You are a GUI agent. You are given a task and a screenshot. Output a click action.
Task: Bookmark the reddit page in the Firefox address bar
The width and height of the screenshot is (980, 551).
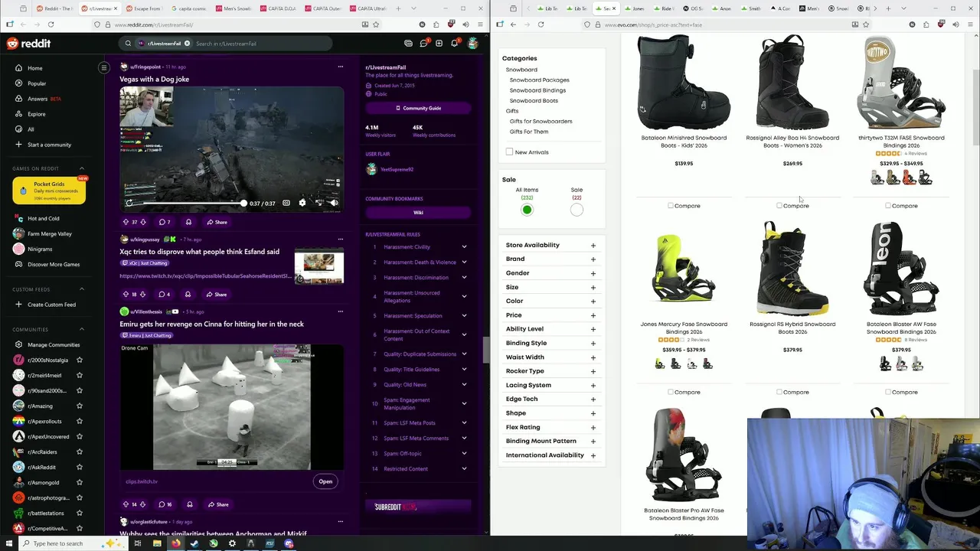pyautogui.click(x=375, y=24)
